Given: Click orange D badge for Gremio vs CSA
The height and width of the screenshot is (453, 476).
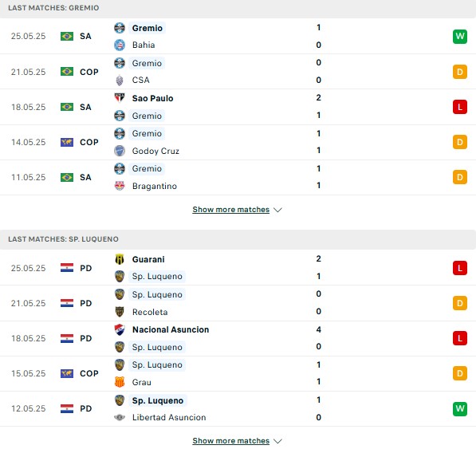Looking at the screenshot, I should (459, 72).
